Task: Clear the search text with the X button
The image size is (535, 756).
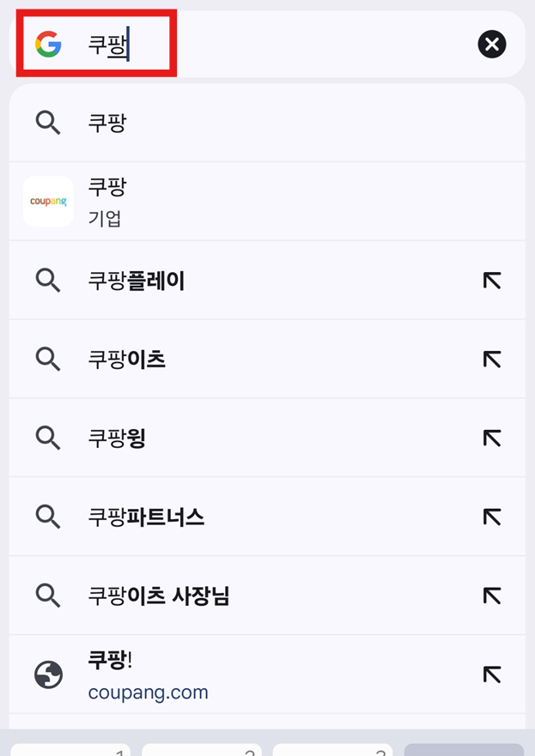Action: (491, 44)
